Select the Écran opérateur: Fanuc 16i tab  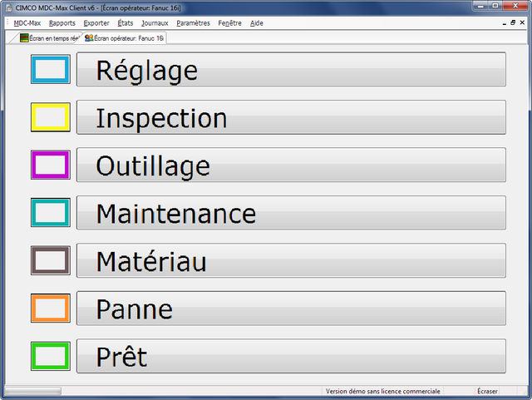point(125,38)
